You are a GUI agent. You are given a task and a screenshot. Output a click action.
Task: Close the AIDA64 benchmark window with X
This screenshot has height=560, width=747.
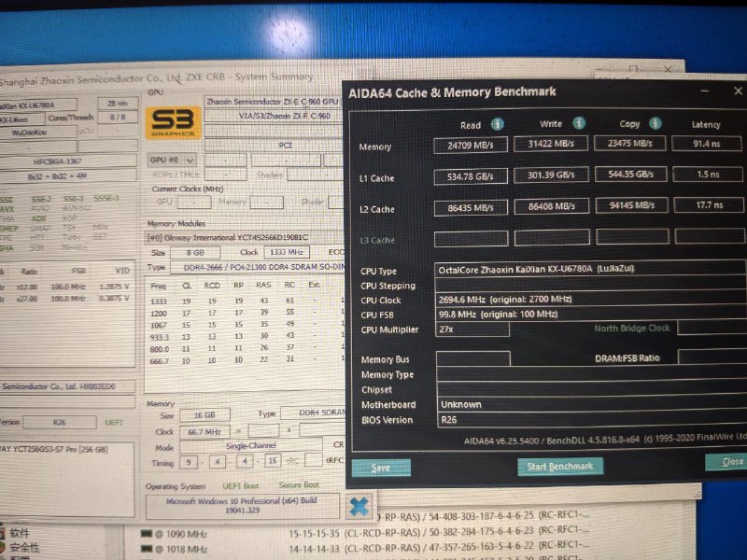(x=738, y=91)
